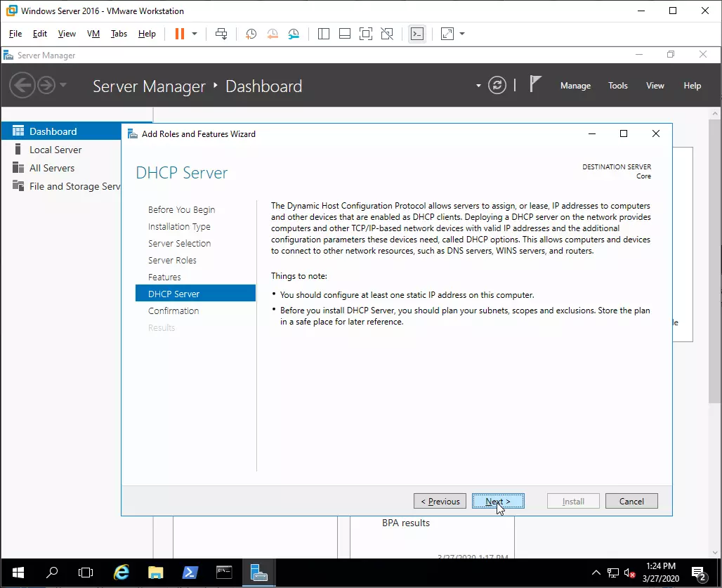Image resolution: width=722 pixels, height=588 pixels.
Task: Select the DHCP Server wizard step
Action: click(x=195, y=294)
